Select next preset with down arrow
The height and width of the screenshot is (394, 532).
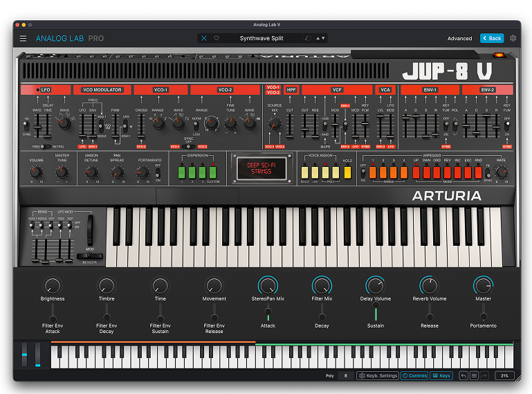(324, 38)
